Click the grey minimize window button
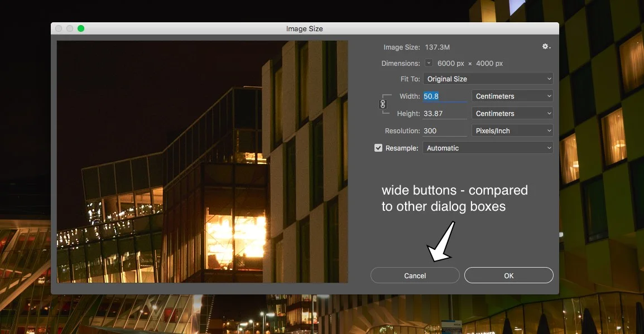Image resolution: width=644 pixels, height=334 pixels. pos(70,28)
